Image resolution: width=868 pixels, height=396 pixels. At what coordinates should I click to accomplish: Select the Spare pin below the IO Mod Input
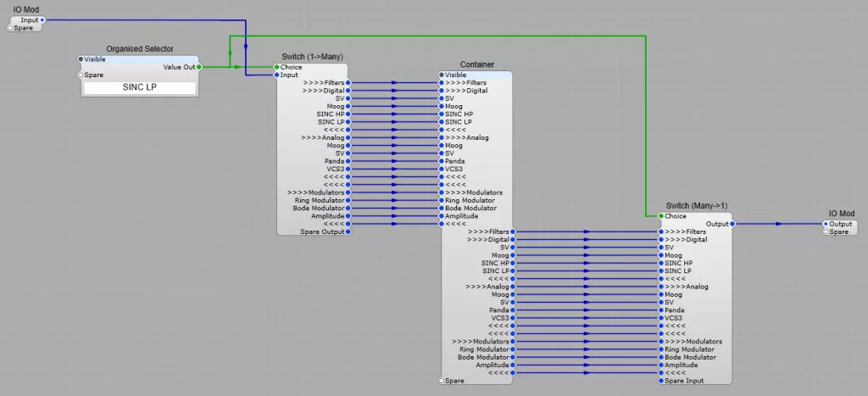[x=10, y=28]
